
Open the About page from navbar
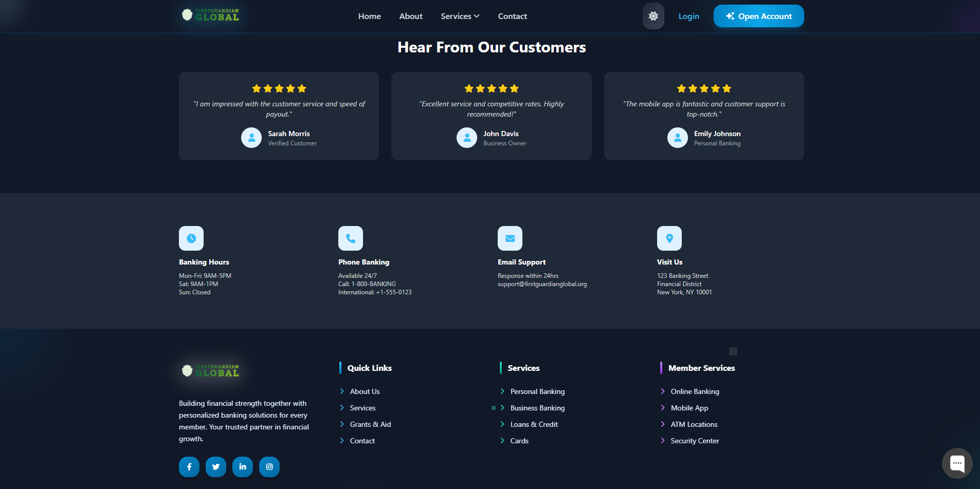point(411,16)
